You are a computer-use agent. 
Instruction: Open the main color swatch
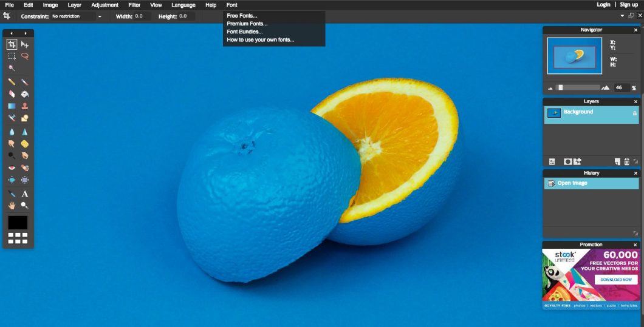pyautogui.click(x=18, y=223)
